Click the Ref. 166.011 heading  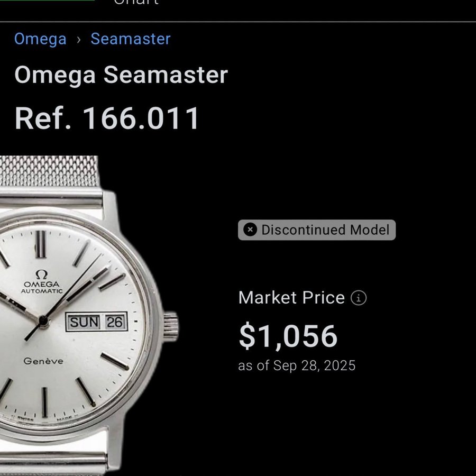(107, 118)
